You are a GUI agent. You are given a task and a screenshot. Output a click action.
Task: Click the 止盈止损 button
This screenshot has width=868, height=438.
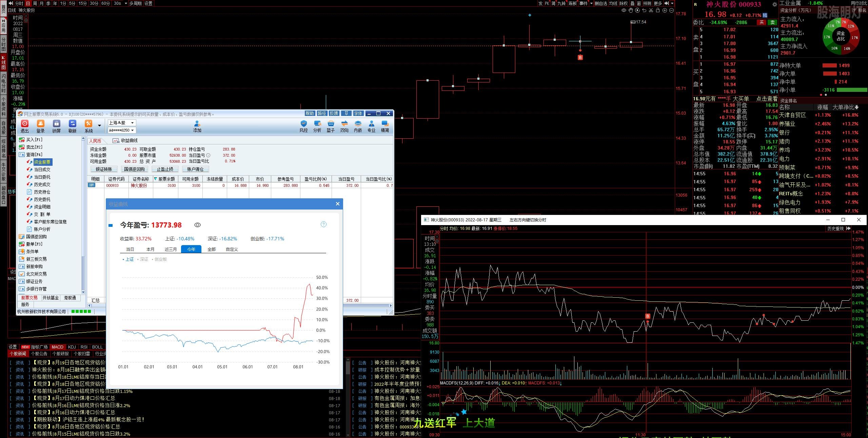tap(165, 169)
